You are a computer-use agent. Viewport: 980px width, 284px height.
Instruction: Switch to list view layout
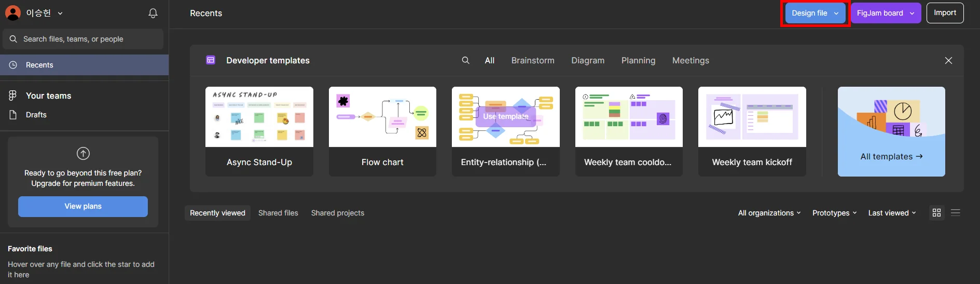pos(956,213)
